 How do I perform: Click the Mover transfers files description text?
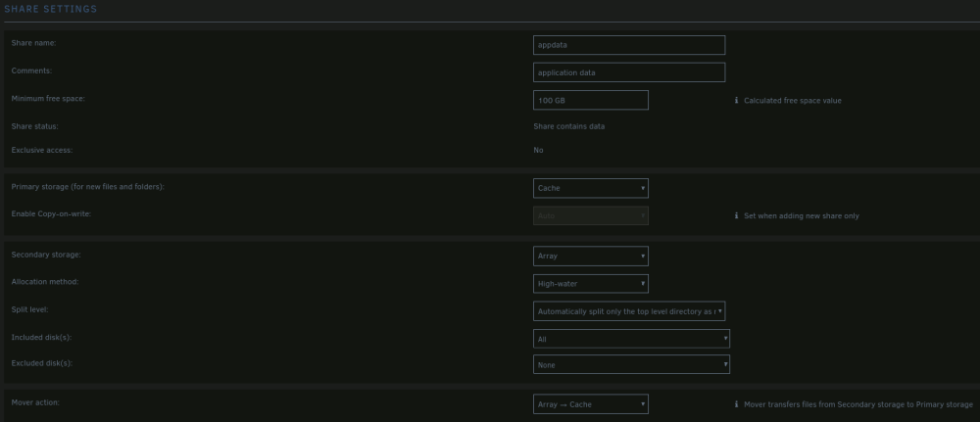point(858,404)
